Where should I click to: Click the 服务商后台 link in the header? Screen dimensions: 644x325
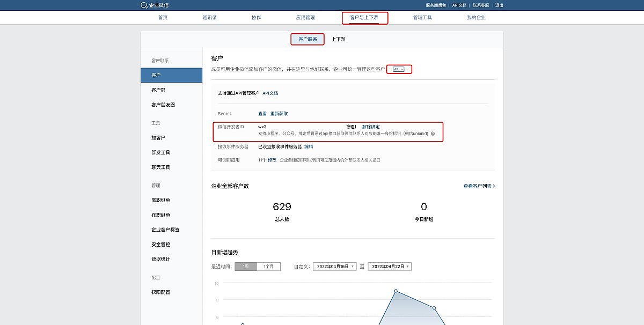click(x=436, y=5)
